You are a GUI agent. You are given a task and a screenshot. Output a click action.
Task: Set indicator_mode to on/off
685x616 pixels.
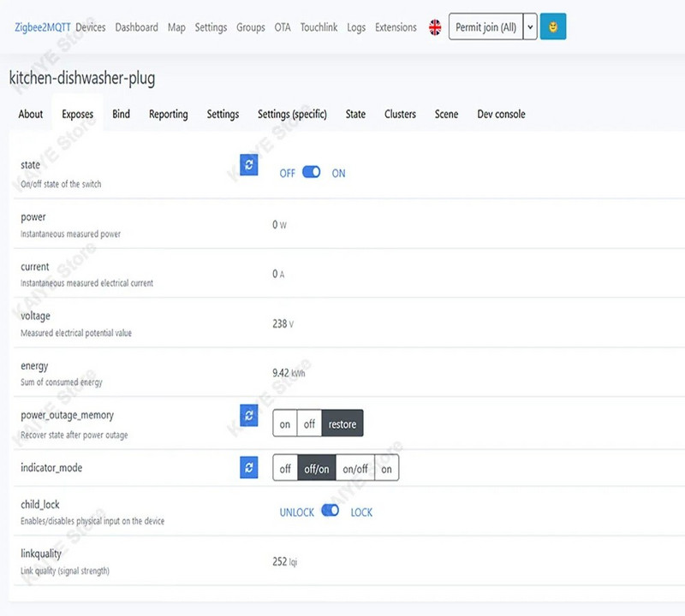pos(355,469)
